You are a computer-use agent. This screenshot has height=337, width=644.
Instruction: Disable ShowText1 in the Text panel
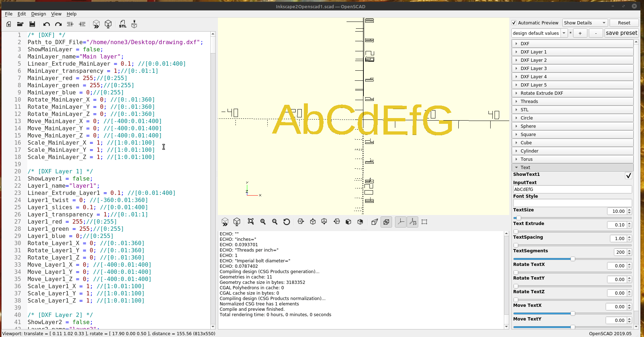(x=628, y=176)
